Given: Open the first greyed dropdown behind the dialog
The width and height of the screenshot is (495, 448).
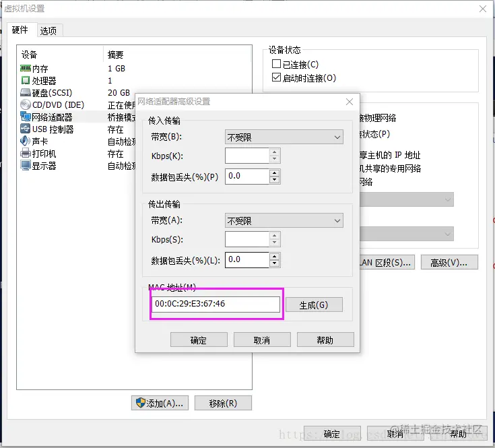Looking at the screenshot, I should (407, 199).
